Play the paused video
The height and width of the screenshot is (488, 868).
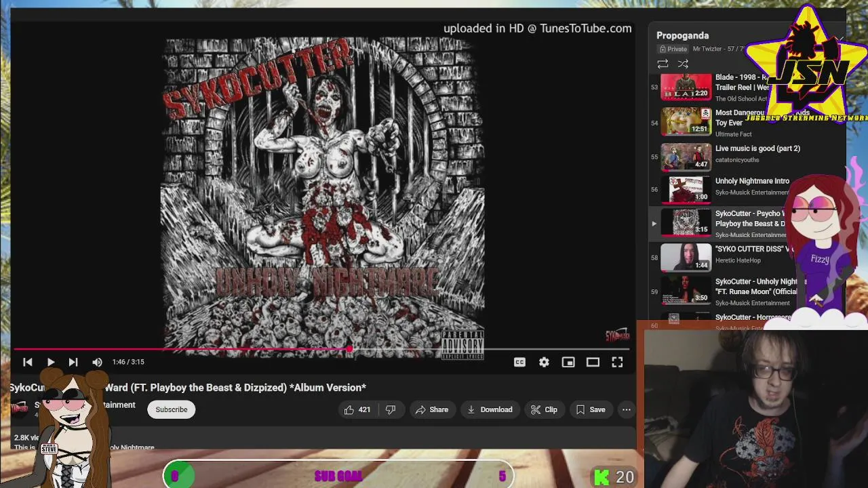click(51, 362)
